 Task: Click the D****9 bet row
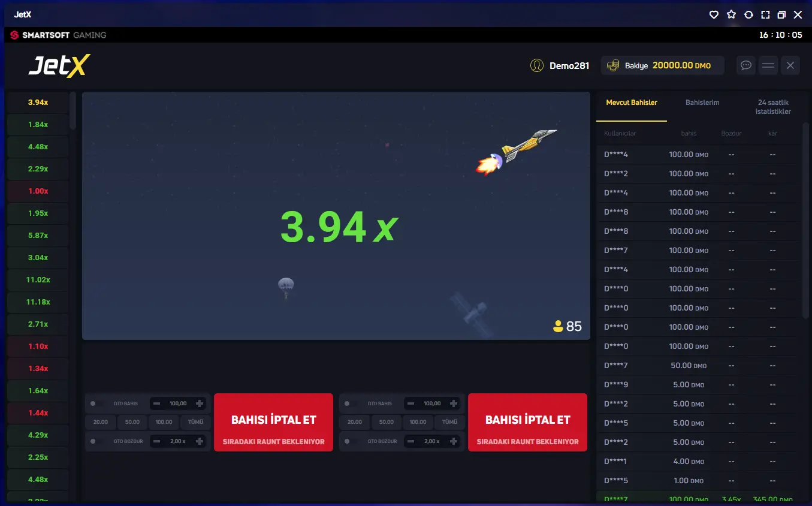click(x=699, y=385)
